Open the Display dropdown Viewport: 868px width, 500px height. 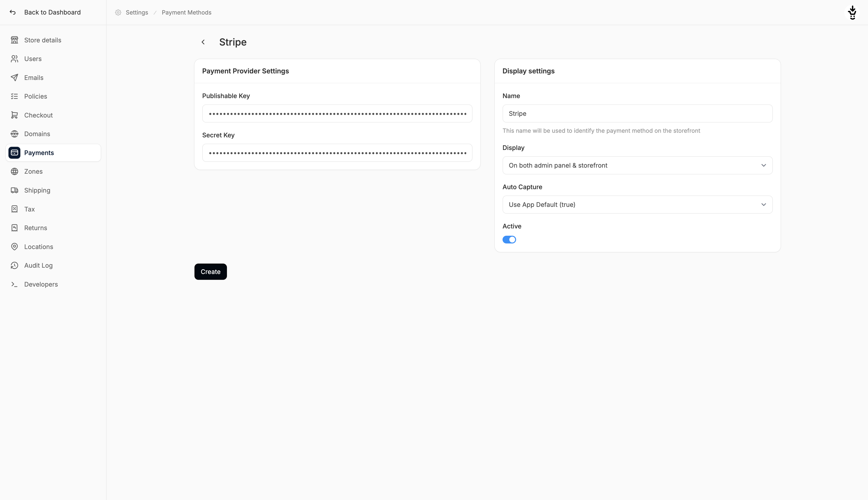(x=637, y=165)
